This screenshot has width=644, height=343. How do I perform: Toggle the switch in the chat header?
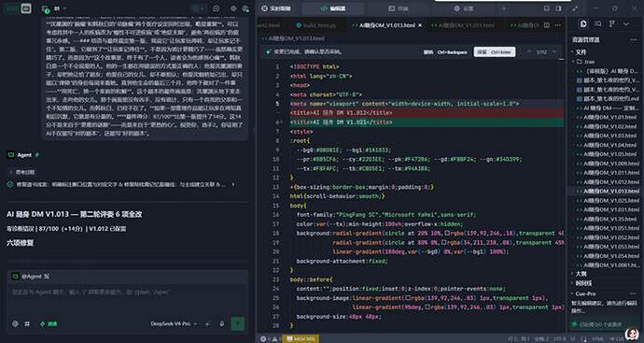coord(199,8)
